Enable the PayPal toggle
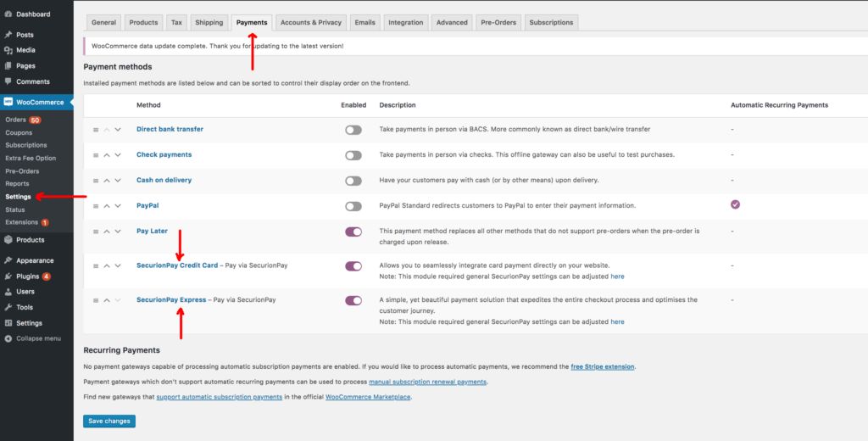The image size is (868, 441). (x=353, y=206)
